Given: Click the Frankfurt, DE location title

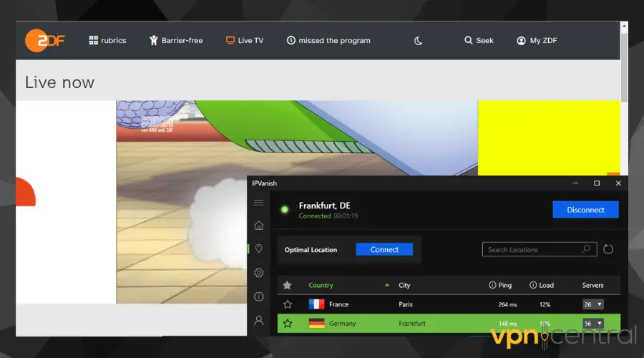Looking at the screenshot, I should (x=324, y=205).
